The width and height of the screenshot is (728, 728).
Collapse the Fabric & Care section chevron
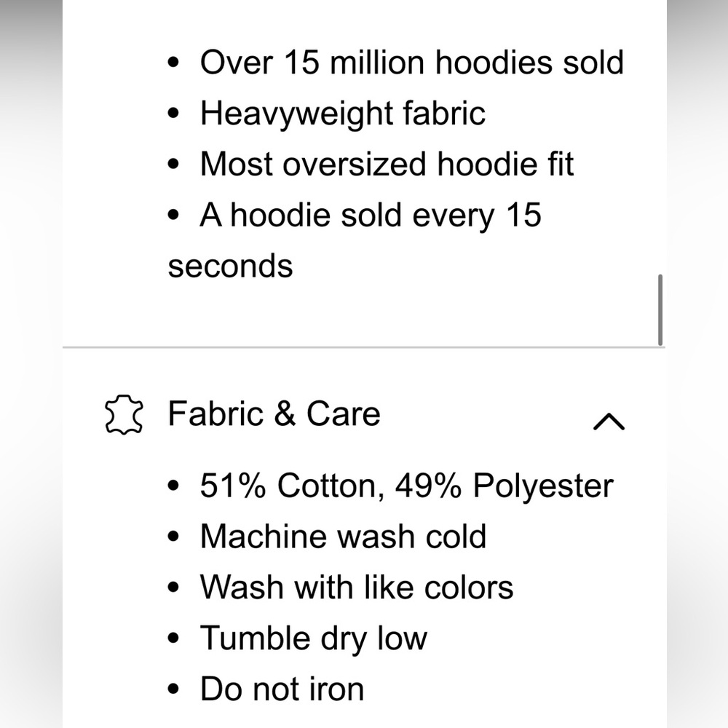click(609, 421)
